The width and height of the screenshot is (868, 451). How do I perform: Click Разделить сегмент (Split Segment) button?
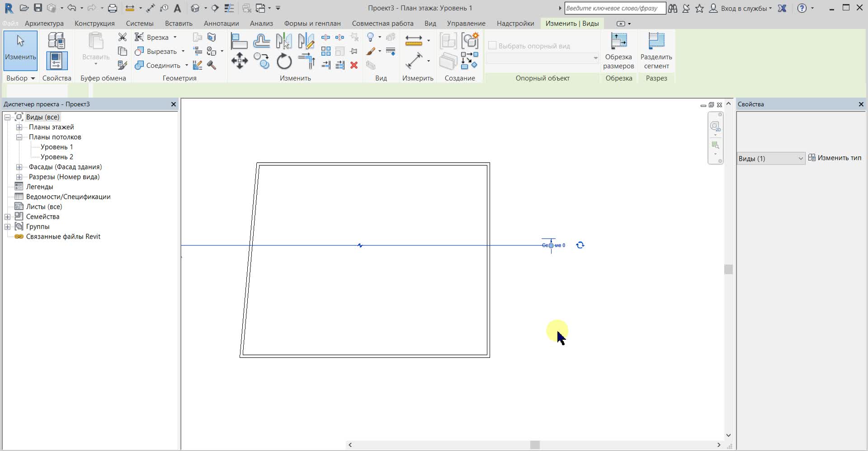tap(656, 51)
